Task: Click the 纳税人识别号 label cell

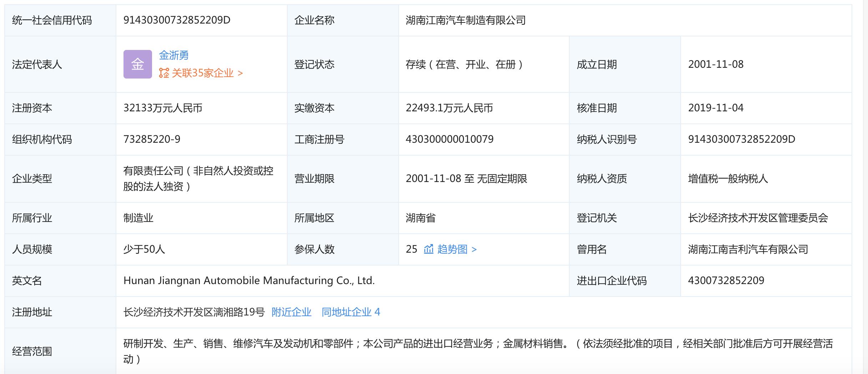Action: tap(625, 140)
